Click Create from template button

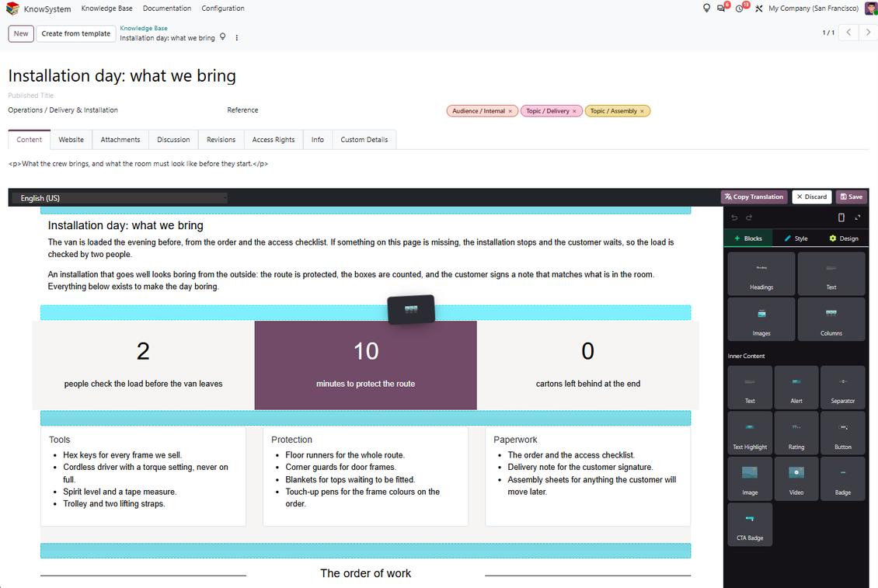(76, 33)
